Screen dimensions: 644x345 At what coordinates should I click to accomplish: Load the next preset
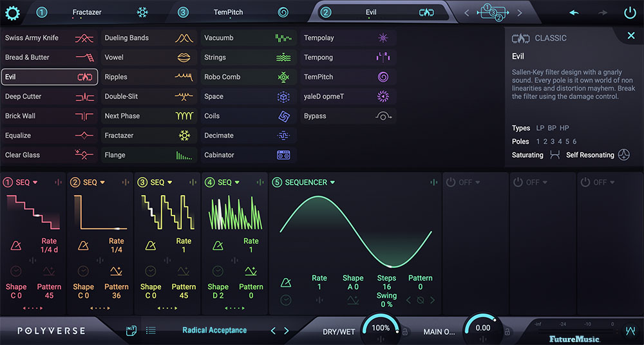click(x=287, y=331)
